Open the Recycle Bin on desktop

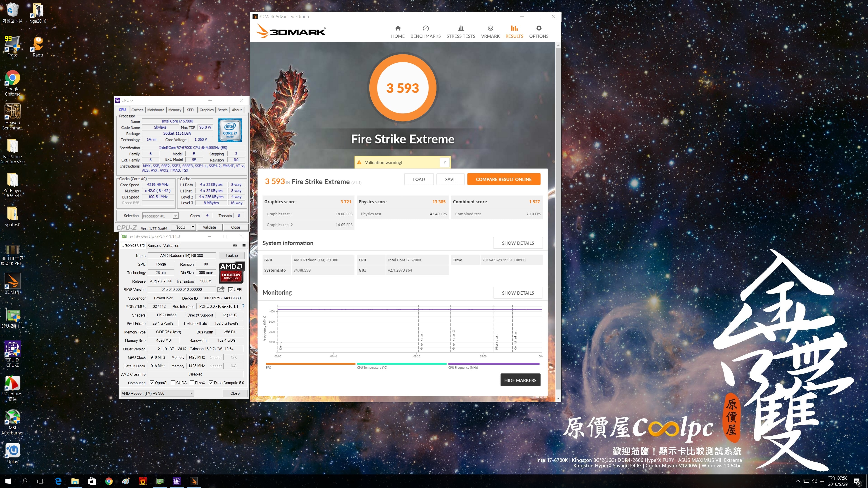(x=12, y=13)
